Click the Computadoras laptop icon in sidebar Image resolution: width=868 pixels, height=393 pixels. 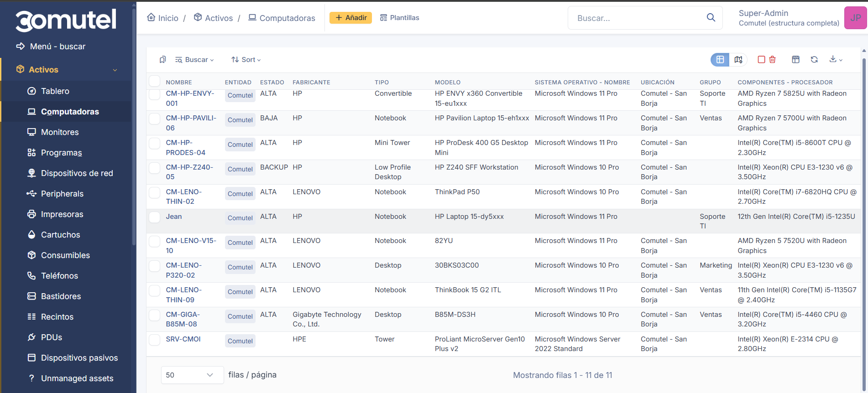(x=31, y=112)
